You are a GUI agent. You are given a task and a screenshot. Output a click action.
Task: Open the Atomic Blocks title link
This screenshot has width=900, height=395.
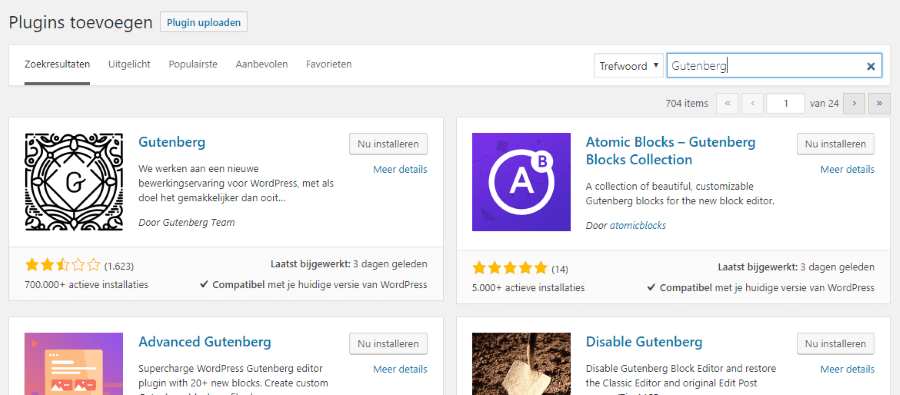[671, 150]
